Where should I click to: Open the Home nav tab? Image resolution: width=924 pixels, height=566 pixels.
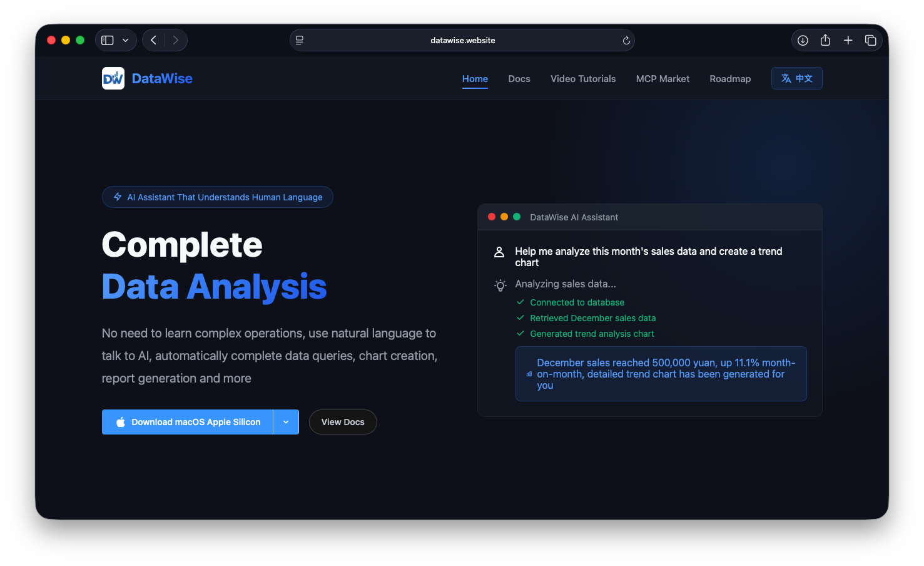coord(475,79)
